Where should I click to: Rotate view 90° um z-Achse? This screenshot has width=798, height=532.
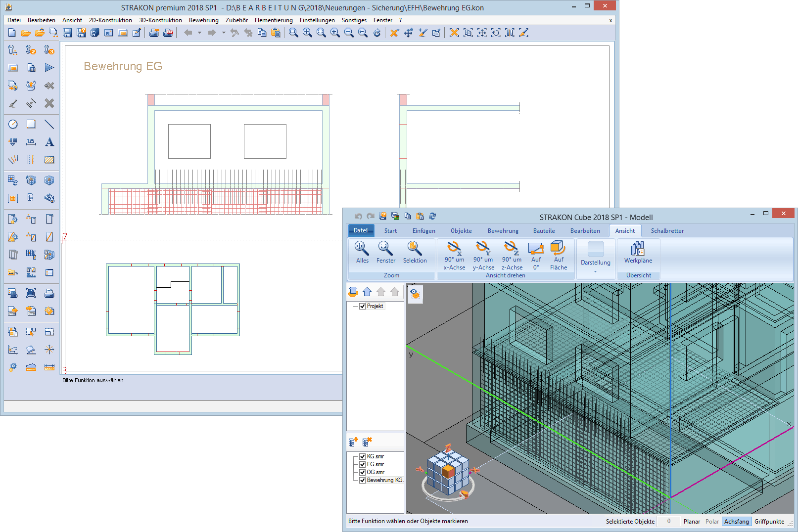(512, 256)
